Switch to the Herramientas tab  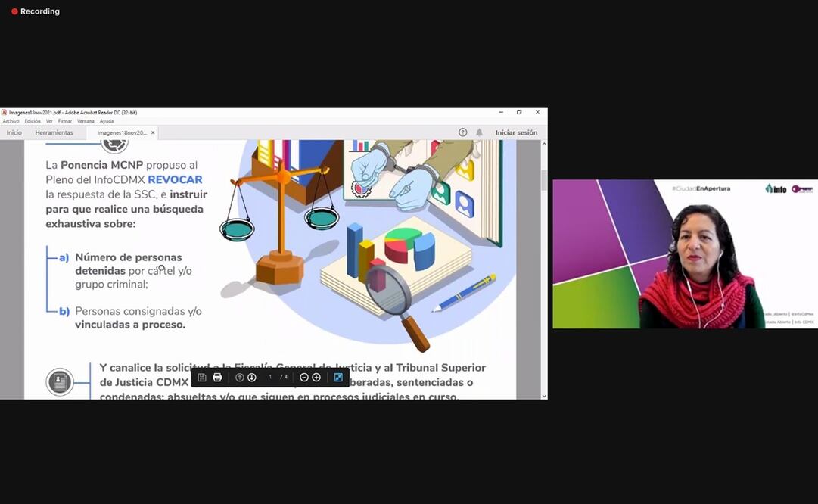click(54, 132)
